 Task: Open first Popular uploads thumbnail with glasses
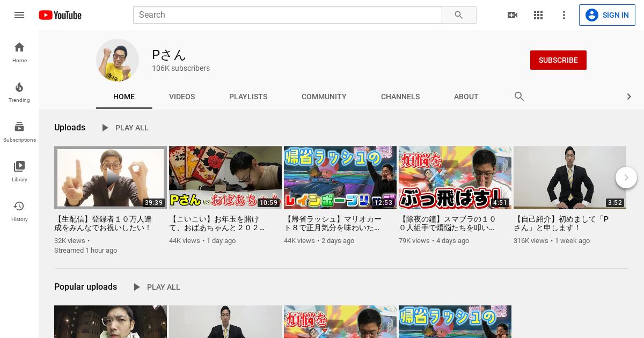coord(111,321)
